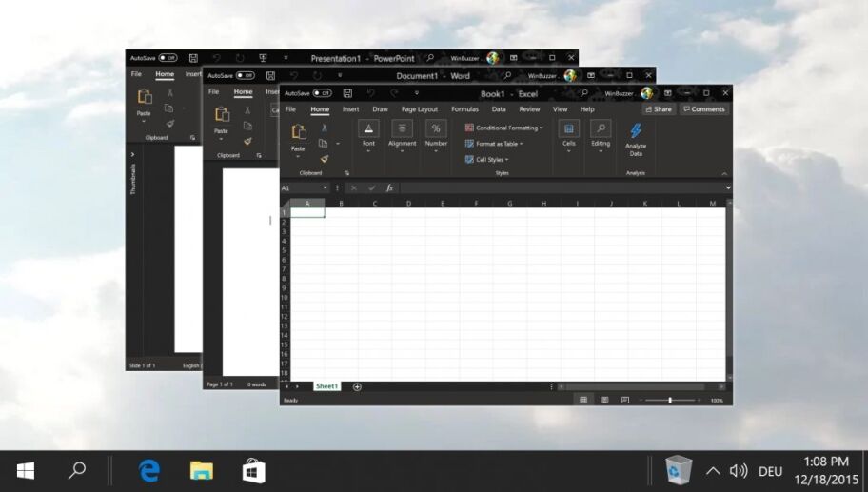Toggle AutoSave in the Word window
Screen dimensions: 868x492
pos(246,76)
